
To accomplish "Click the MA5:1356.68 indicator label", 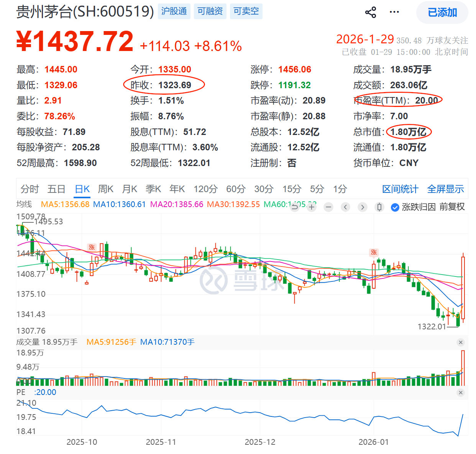I will pos(65,204).
